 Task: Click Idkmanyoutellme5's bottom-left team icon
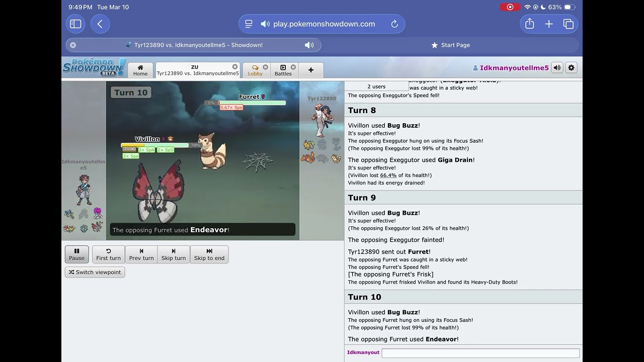69,228
